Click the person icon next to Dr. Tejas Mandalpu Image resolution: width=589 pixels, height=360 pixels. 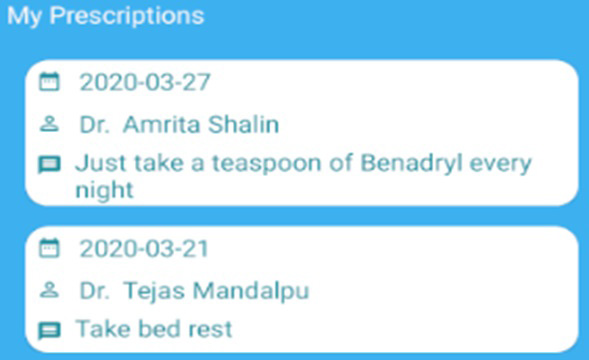[49, 290]
